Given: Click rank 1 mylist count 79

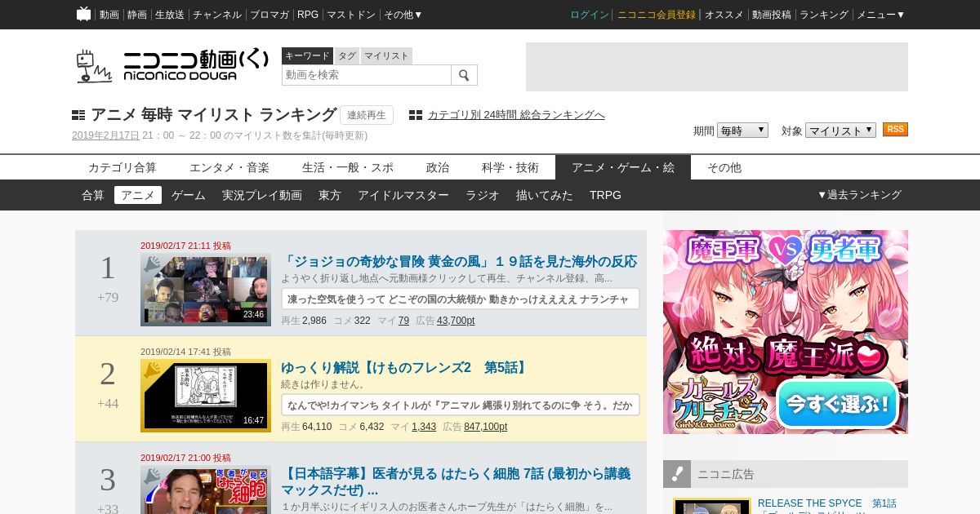Looking at the screenshot, I should click(x=403, y=321).
